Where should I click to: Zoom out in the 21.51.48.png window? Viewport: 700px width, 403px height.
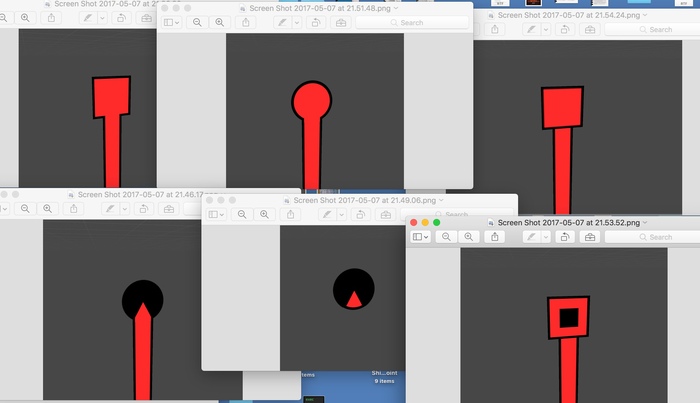tap(196, 22)
